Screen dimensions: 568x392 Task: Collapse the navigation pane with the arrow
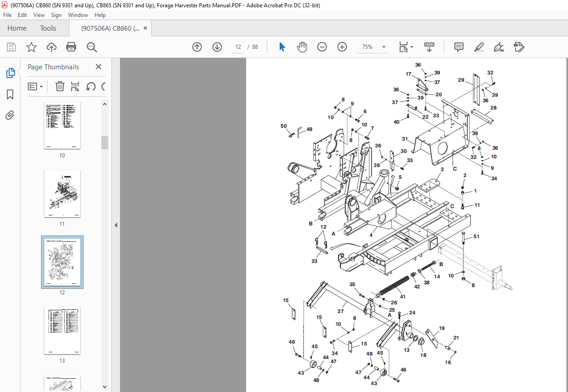pos(115,225)
